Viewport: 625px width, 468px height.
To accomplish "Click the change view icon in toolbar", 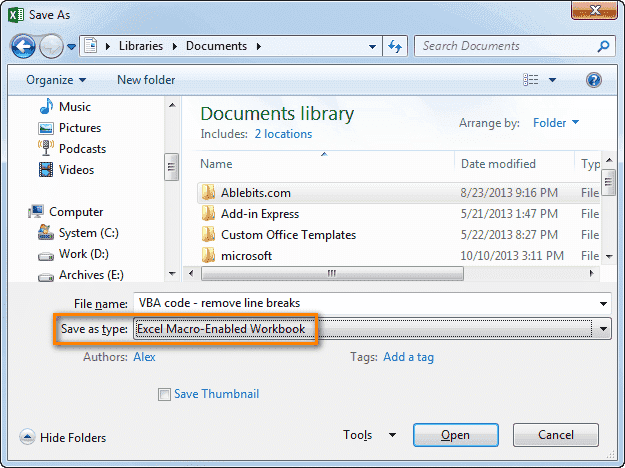I will tap(531, 80).
